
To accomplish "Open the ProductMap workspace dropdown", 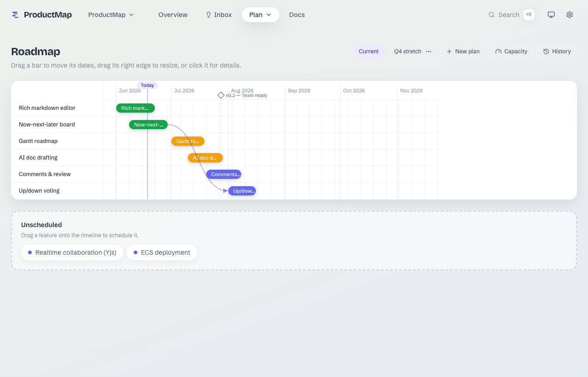I will (x=111, y=15).
